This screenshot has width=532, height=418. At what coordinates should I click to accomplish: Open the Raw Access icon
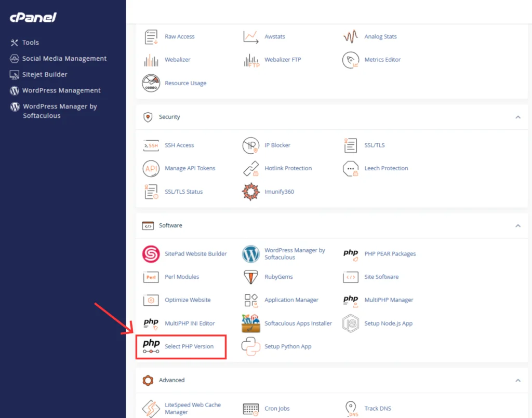tap(151, 37)
